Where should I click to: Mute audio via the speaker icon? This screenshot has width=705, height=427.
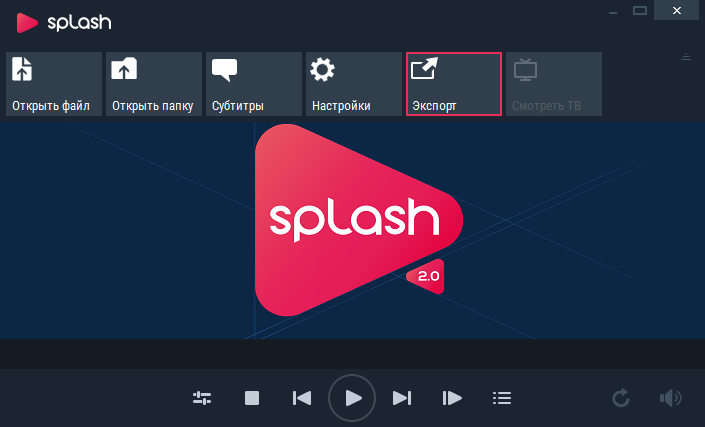point(670,398)
